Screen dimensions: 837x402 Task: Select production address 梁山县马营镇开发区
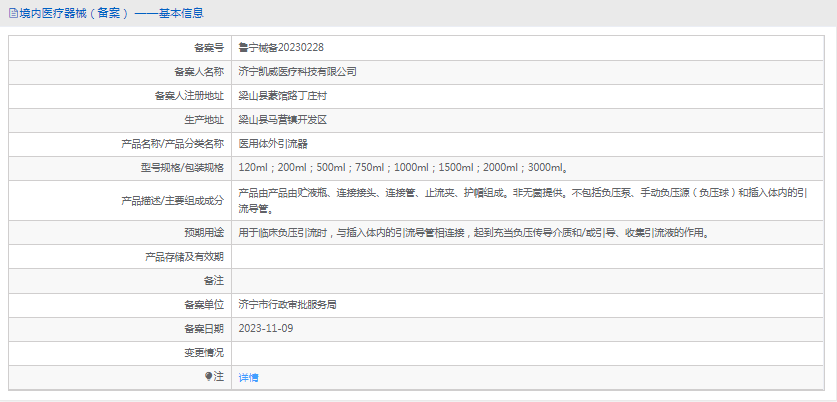coord(282,120)
